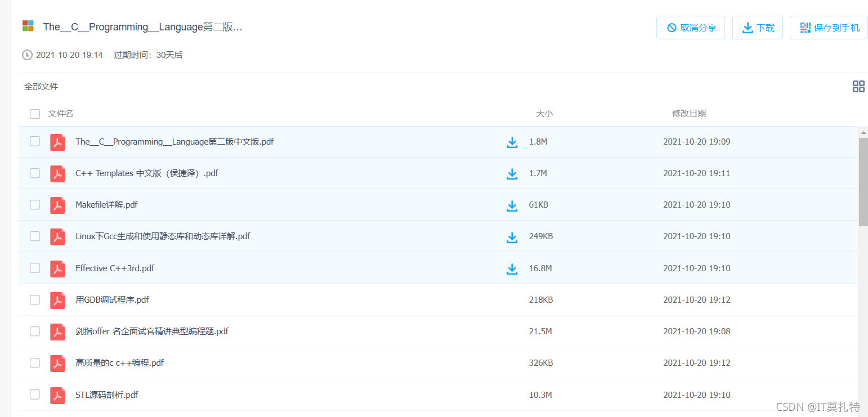Click the PDF icon of Makefile详解.pdf
Viewport: 868px width, 417px height.
click(x=57, y=205)
